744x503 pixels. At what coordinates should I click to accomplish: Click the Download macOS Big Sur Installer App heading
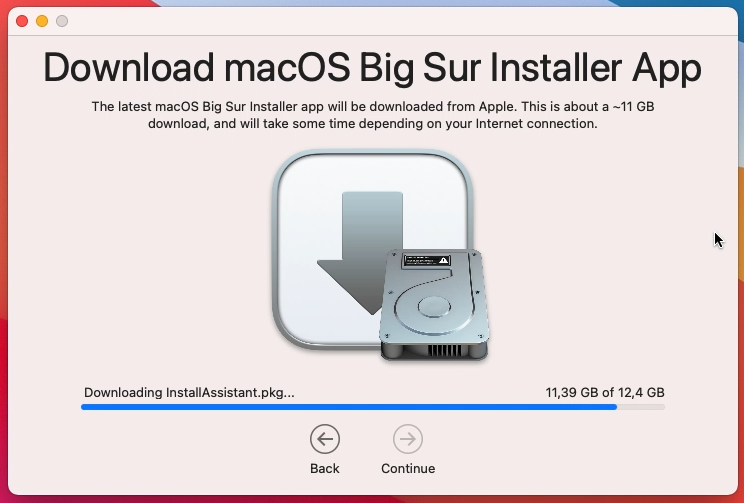(372, 68)
